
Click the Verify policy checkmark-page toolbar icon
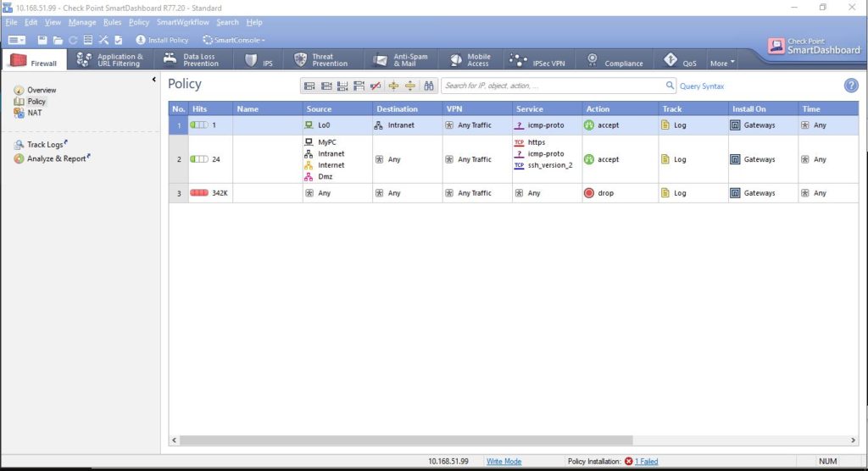[119, 40]
